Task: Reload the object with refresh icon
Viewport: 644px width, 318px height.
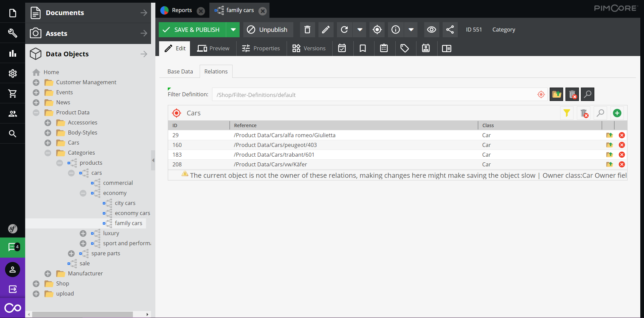Action: pyautogui.click(x=344, y=30)
